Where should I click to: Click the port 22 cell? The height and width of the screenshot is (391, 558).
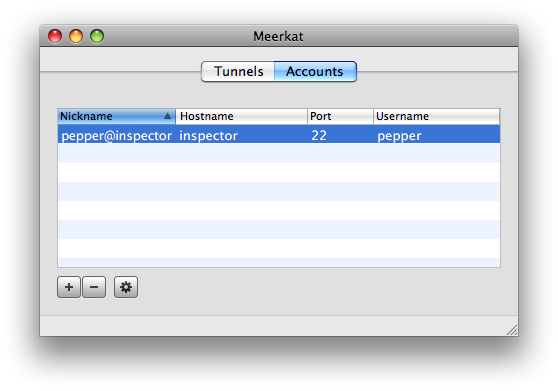point(319,136)
